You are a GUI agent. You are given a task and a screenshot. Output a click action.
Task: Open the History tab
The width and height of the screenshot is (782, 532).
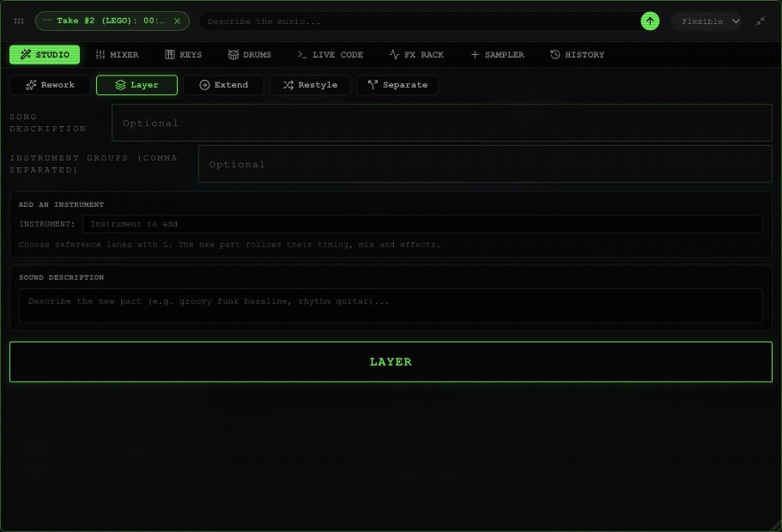[x=577, y=55]
